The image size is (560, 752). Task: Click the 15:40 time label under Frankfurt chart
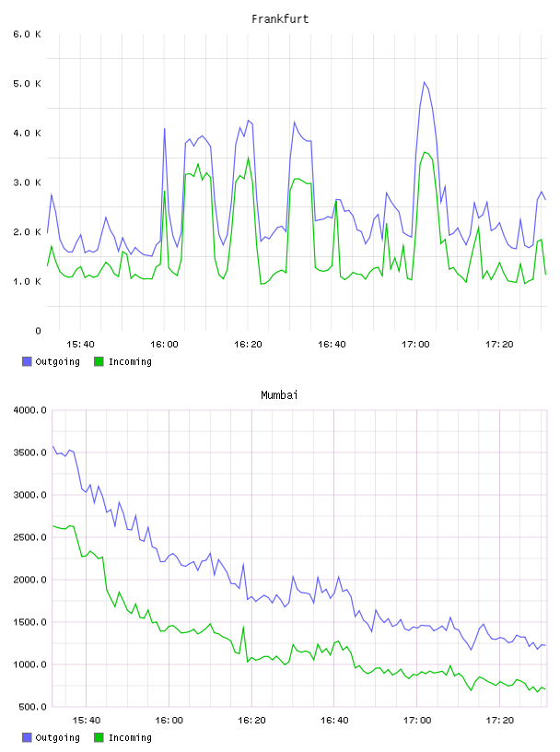(80, 345)
